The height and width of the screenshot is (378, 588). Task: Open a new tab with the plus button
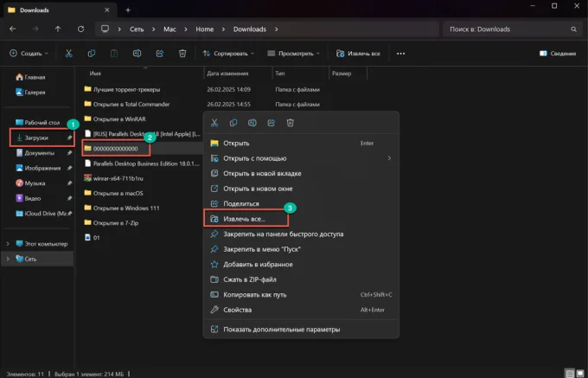point(128,10)
